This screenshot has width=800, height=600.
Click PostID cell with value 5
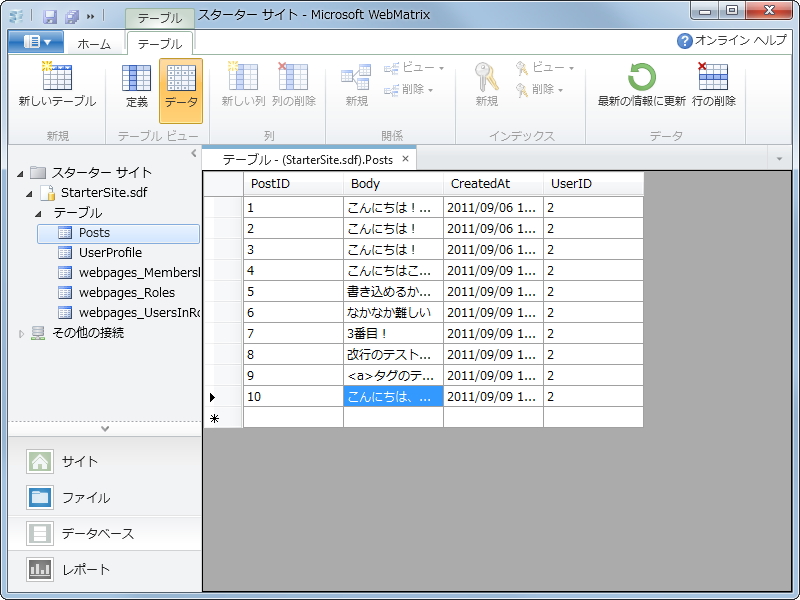click(x=293, y=291)
